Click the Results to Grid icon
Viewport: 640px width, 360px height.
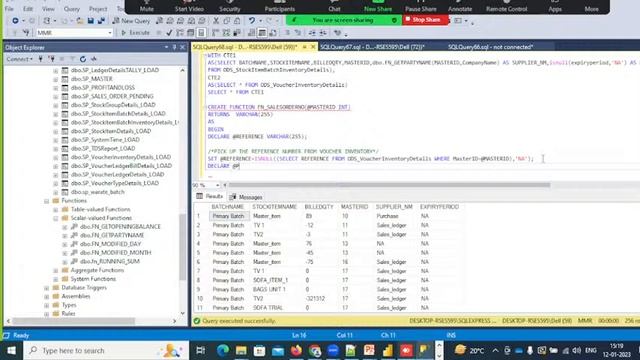262,33
